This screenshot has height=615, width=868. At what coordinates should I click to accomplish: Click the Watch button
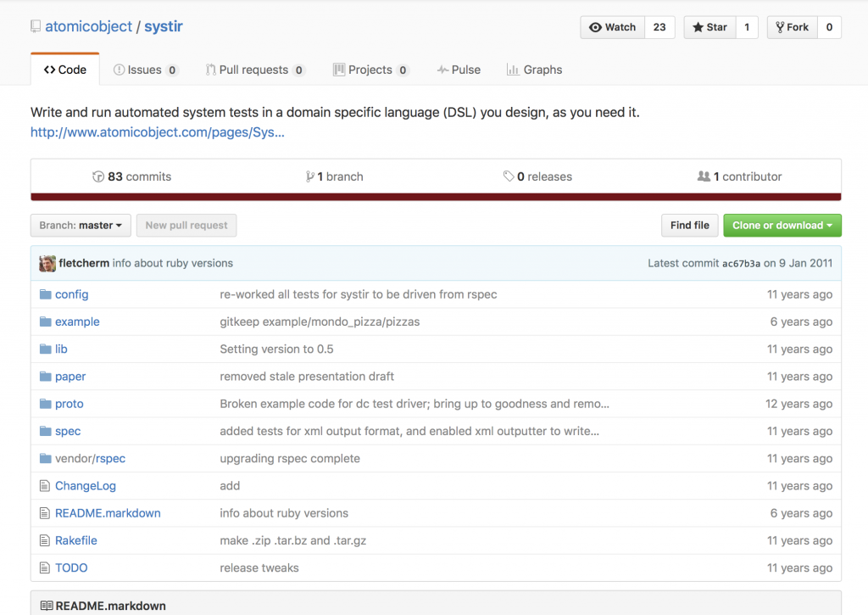(x=613, y=27)
